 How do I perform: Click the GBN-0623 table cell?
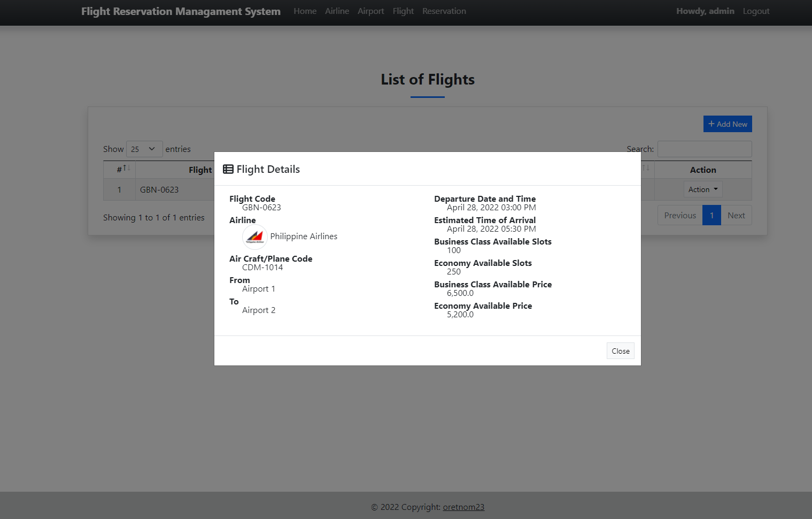pyautogui.click(x=159, y=190)
